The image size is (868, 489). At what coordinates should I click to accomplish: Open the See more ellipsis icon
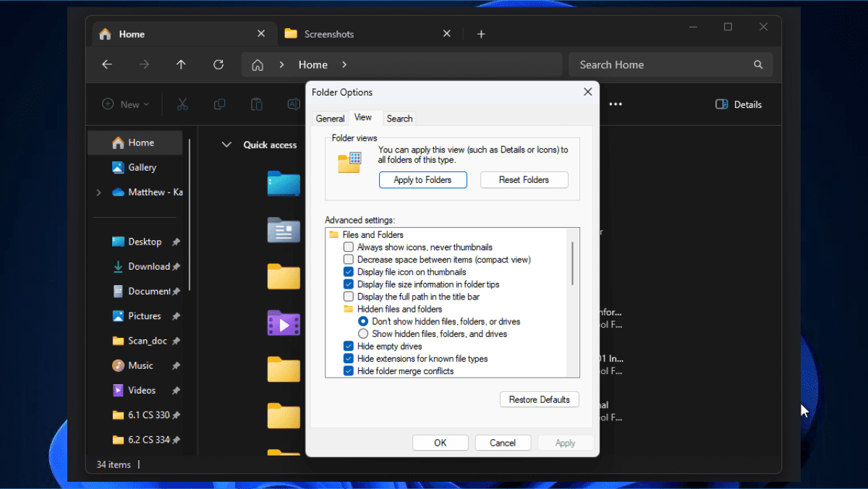click(x=615, y=104)
